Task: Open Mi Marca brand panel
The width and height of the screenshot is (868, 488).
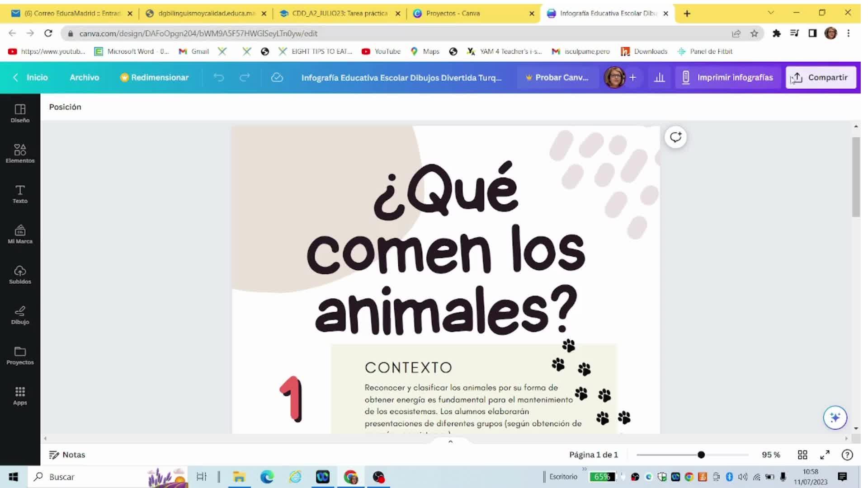Action: click(20, 235)
